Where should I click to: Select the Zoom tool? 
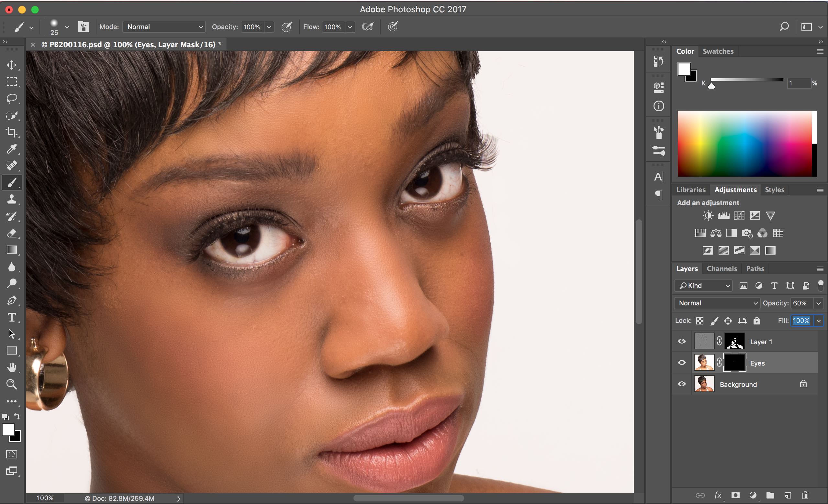12,384
